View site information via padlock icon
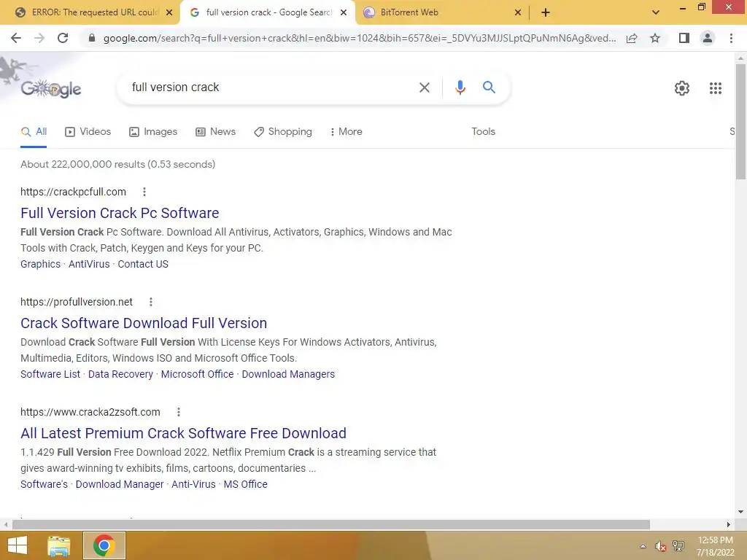 (92, 38)
